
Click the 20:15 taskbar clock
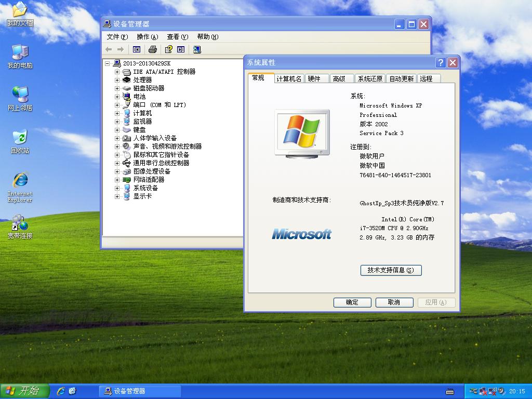[517, 392]
